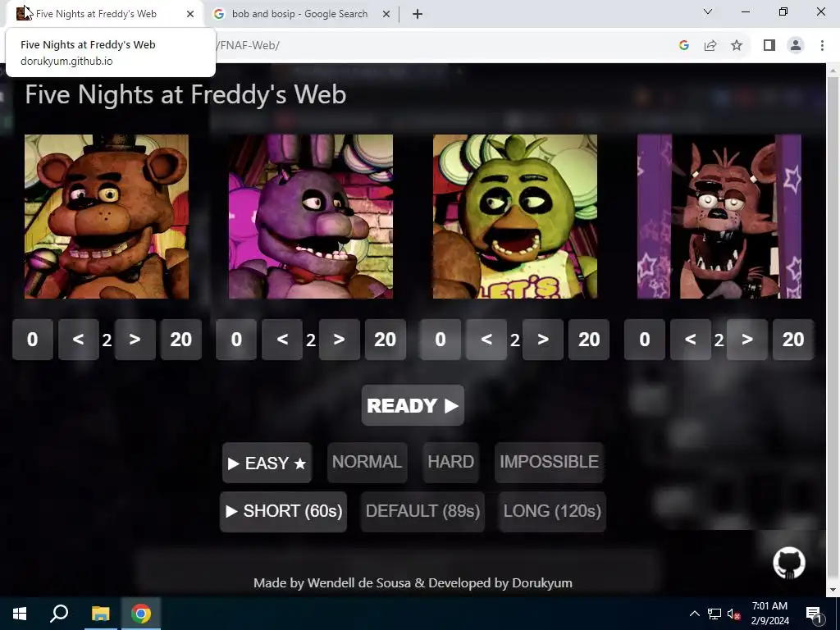Screen dimensions: 840x630
Task: Decrease Freddy's AI level with left arrow
Action: click(78, 339)
